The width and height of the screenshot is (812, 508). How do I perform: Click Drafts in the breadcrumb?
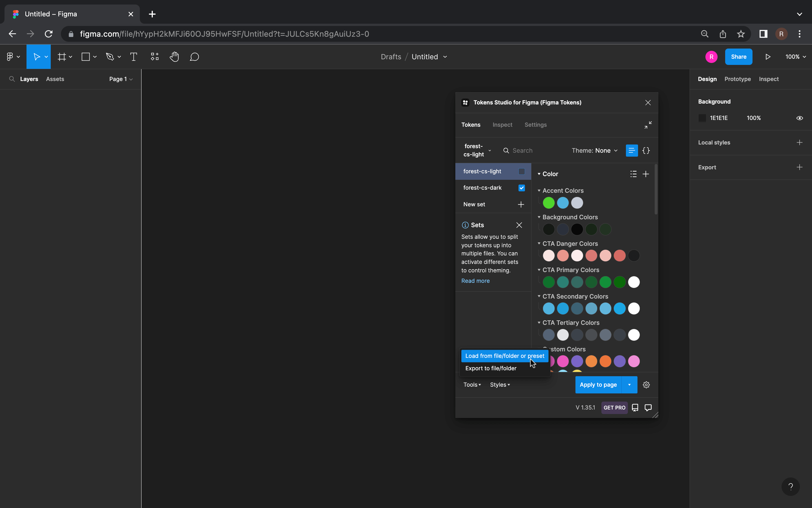391,57
